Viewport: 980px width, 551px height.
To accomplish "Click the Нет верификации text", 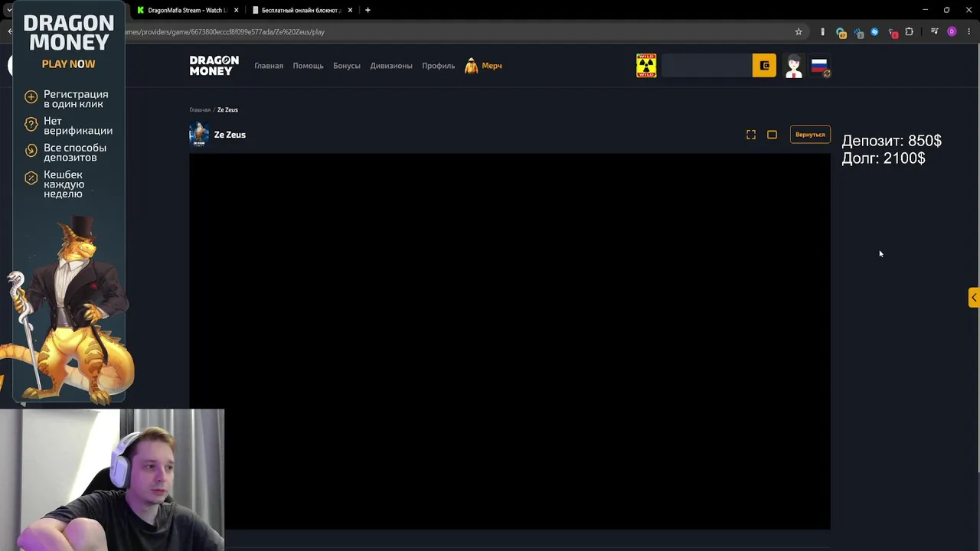I will 78,126.
